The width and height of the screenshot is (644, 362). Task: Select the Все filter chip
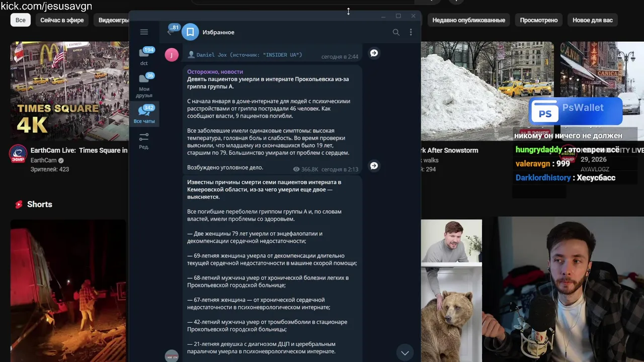coord(20,20)
